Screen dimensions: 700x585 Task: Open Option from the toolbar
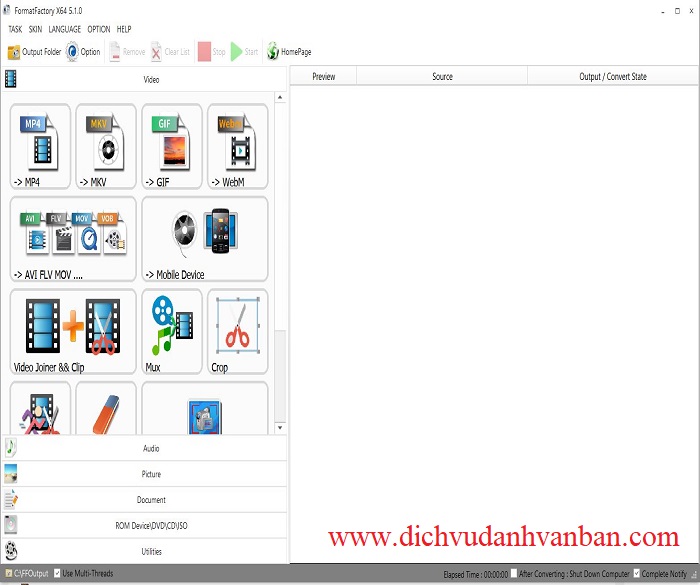click(83, 52)
